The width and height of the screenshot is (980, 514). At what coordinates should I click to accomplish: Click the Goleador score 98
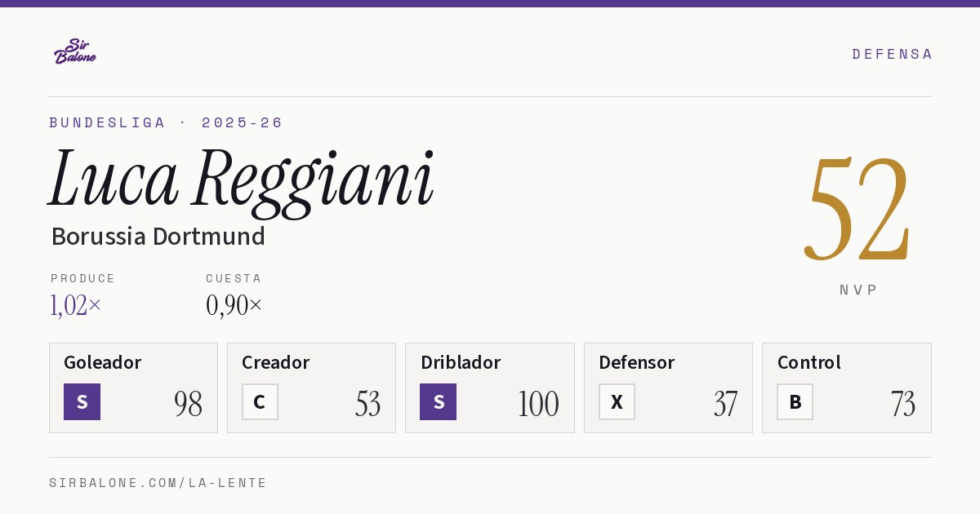coord(189,404)
